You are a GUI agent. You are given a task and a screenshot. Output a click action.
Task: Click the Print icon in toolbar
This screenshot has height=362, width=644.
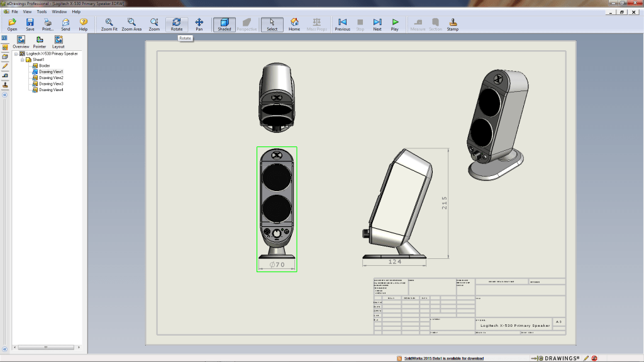click(x=48, y=25)
